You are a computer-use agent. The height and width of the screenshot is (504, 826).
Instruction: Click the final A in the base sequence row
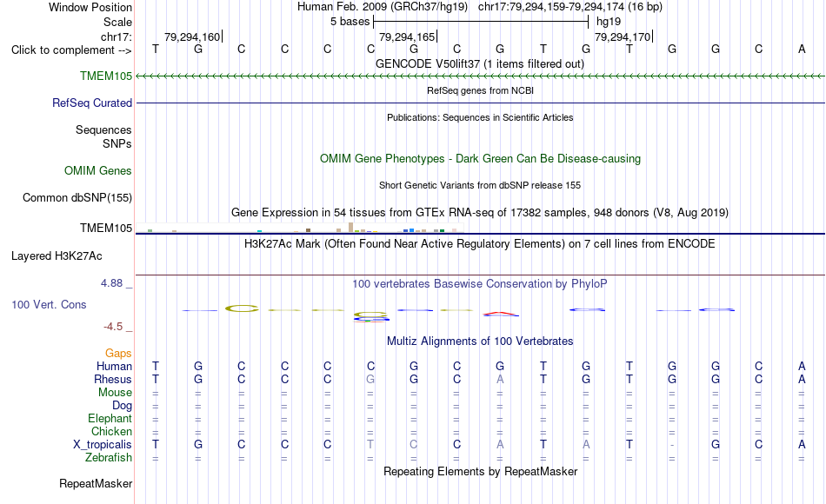(x=802, y=49)
